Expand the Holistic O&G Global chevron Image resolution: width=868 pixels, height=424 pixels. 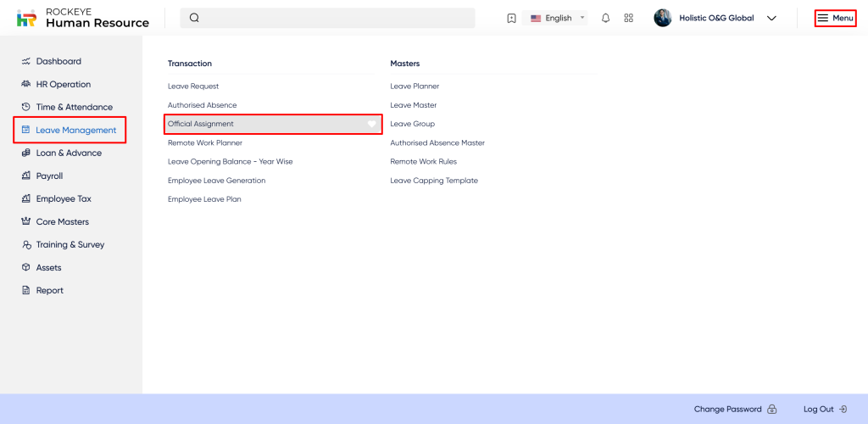point(771,18)
